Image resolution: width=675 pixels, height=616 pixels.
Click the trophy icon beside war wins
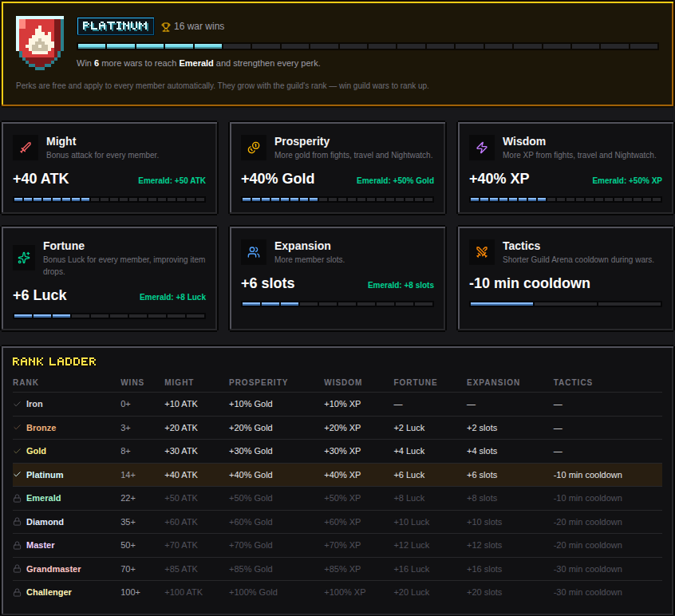[x=166, y=27]
